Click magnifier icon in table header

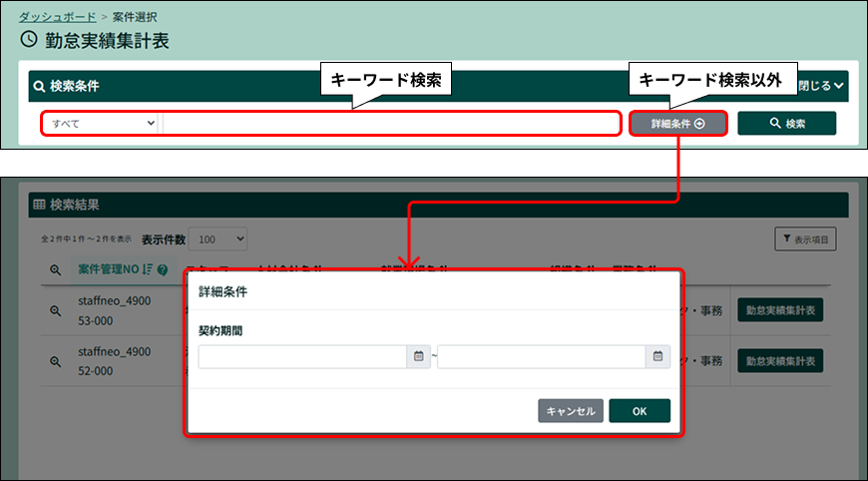tap(55, 270)
